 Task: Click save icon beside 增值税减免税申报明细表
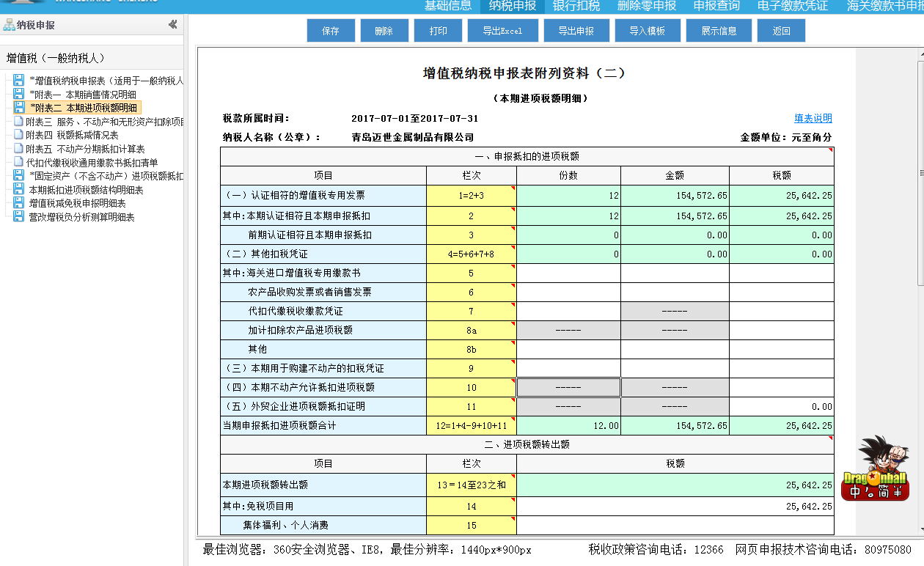pyautogui.click(x=19, y=203)
